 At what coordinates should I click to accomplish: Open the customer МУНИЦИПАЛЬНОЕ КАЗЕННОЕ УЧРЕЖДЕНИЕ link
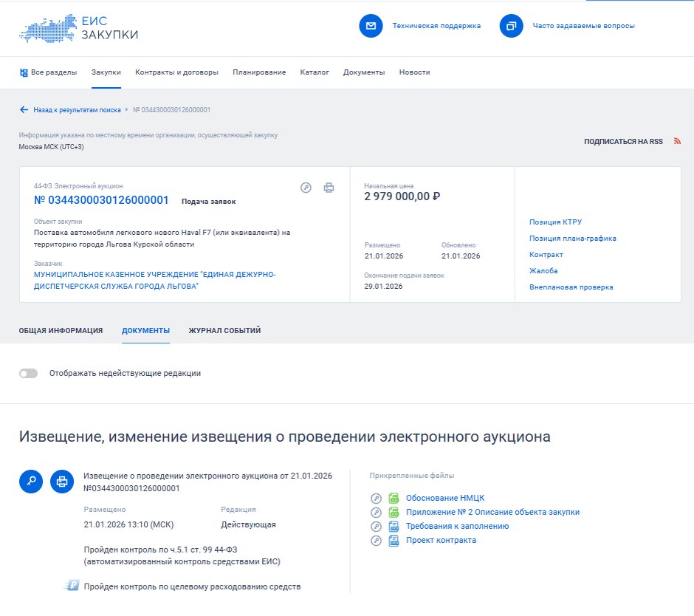click(155, 281)
